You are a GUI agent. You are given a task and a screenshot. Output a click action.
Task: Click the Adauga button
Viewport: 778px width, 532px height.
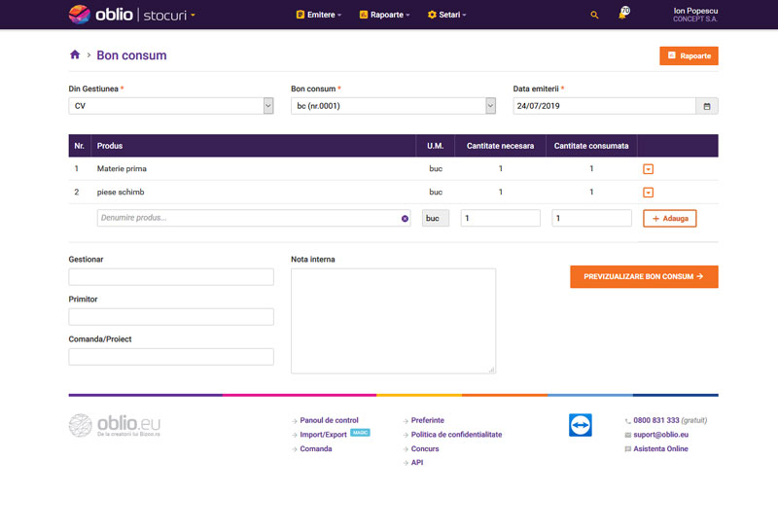coord(670,219)
